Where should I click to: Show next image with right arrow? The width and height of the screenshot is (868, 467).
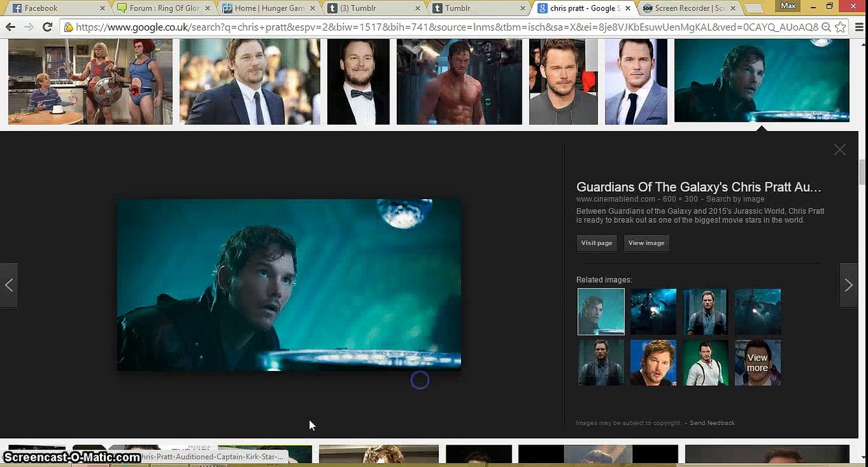point(849,285)
